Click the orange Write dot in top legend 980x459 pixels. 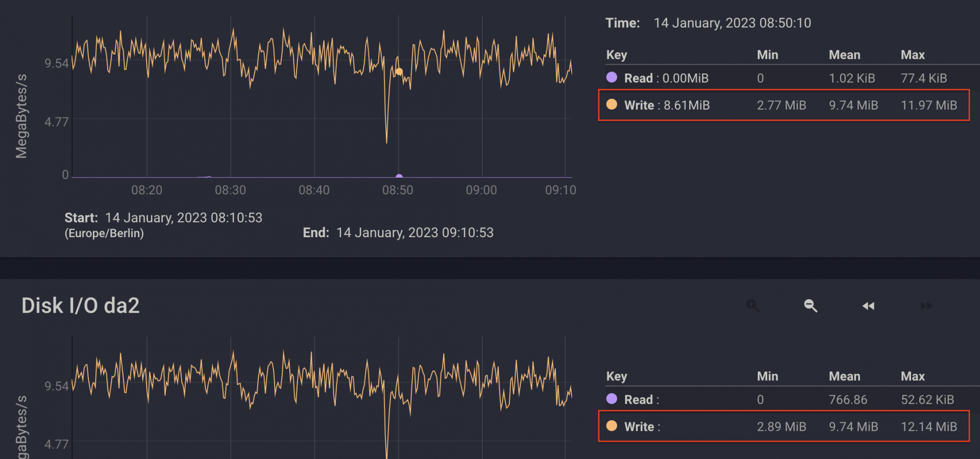611,105
